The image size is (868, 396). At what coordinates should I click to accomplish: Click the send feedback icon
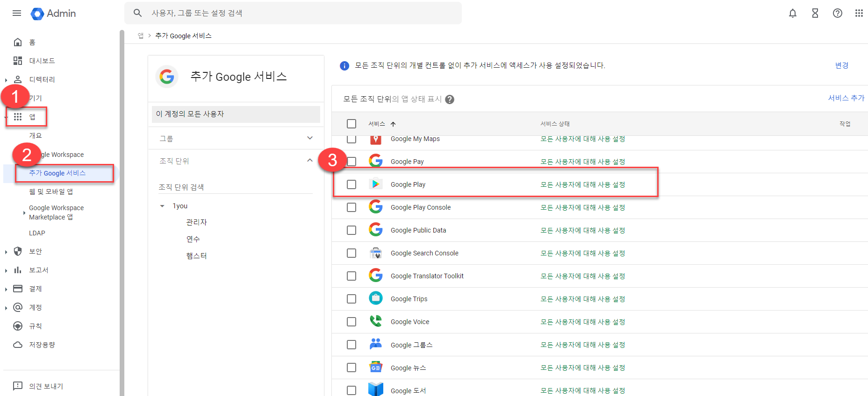(18, 386)
